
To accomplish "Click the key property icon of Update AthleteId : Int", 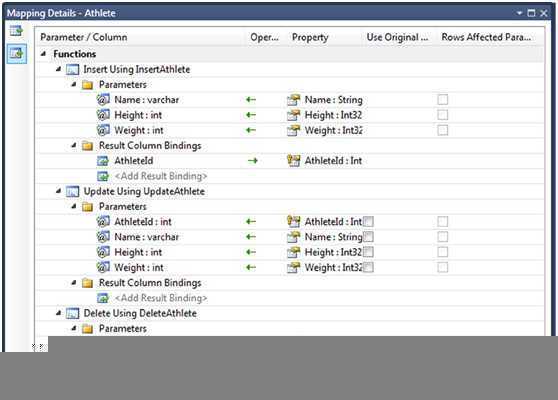I will point(294,222).
